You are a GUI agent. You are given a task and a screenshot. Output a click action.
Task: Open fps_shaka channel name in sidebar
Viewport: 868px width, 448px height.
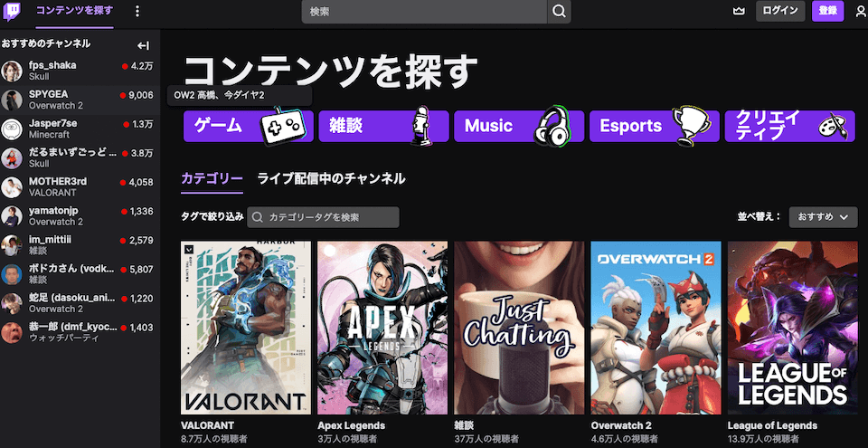click(52, 65)
